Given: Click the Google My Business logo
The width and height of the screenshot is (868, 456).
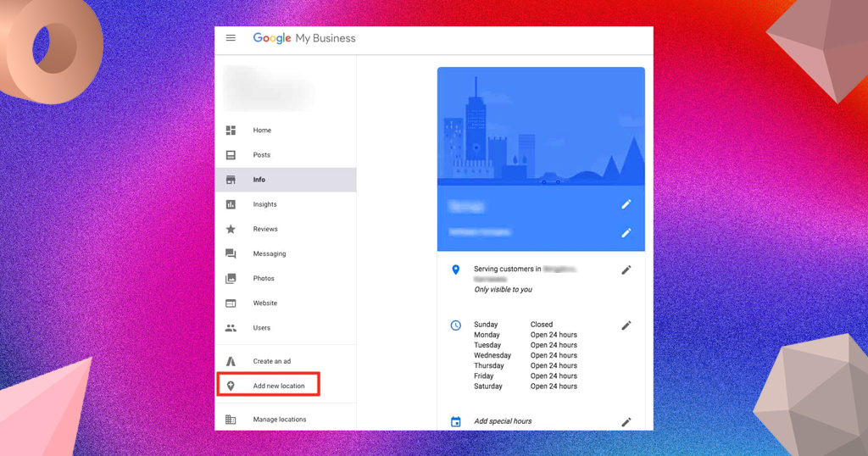Looking at the screenshot, I should [x=304, y=38].
